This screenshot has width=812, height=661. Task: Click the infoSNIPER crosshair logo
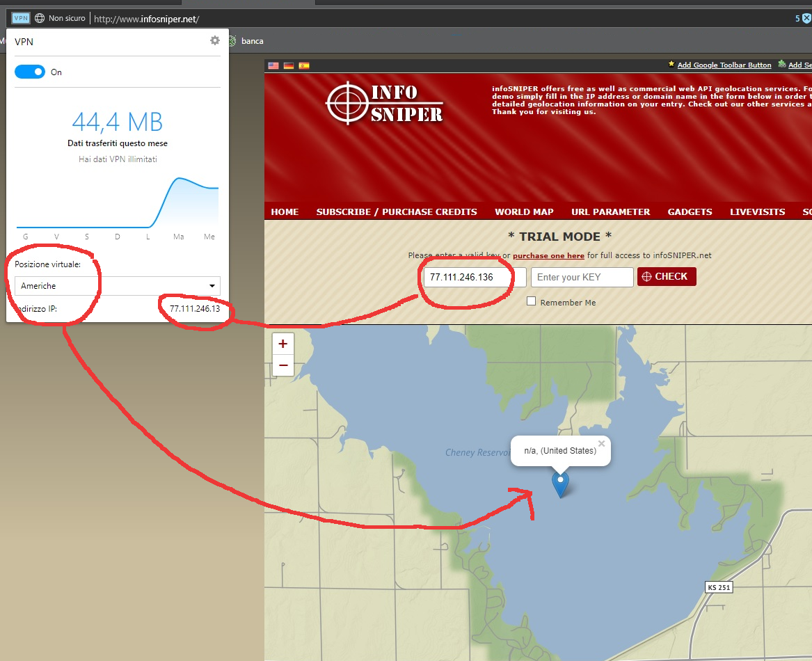click(x=384, y=102)
